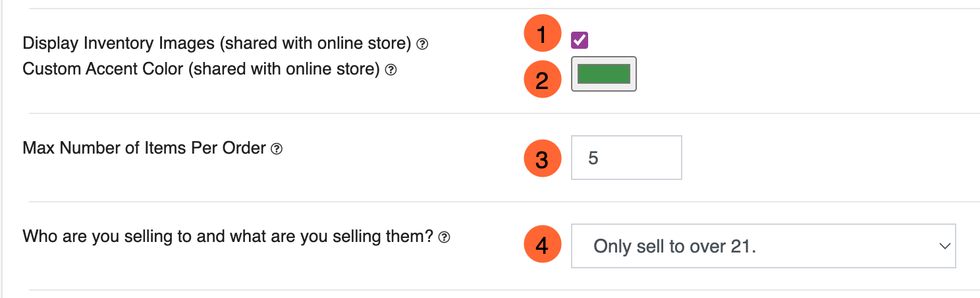Open the green Custom Accent Color picker
The width and height of the screenshot is (980, 298).
(603, 74)
